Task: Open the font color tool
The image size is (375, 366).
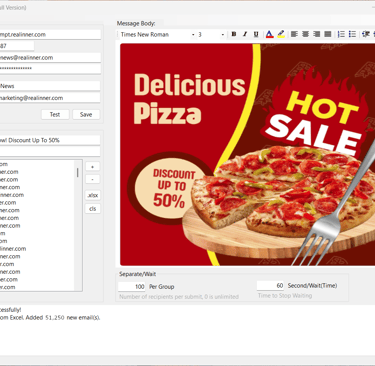Action: [270, 34]
